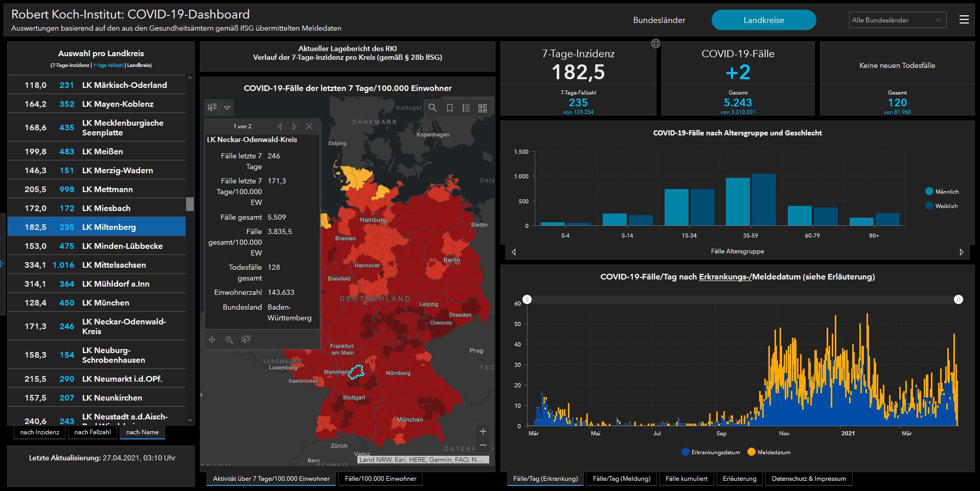Viewport: 980px width, 491px height.
Task: Click the Bundesländer button
Action: pyautogui.click(x=659, y=20)
